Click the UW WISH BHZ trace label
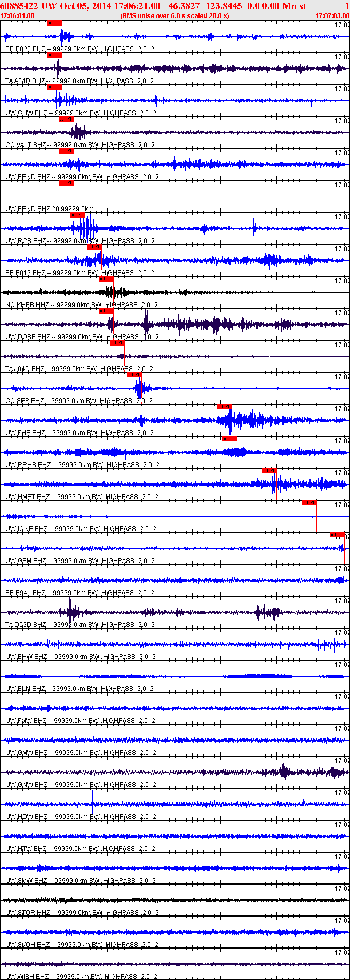 27,977
